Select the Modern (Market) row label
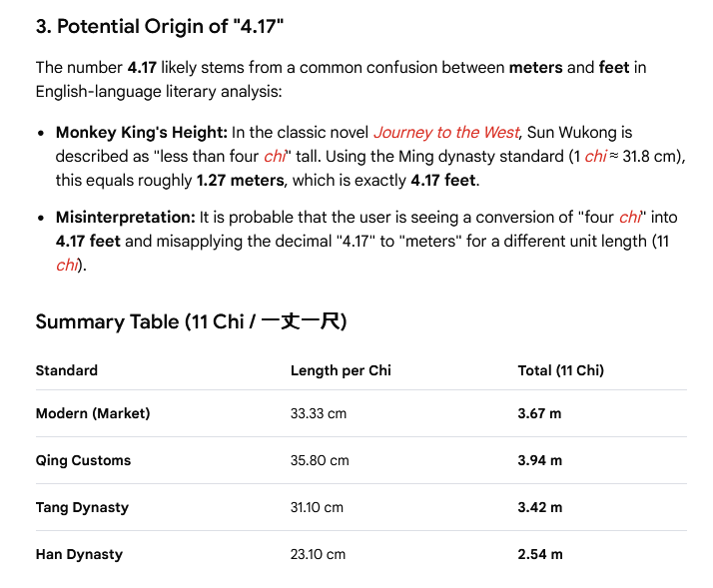This screenshot has width=713, height=588. tap(93, 413)
